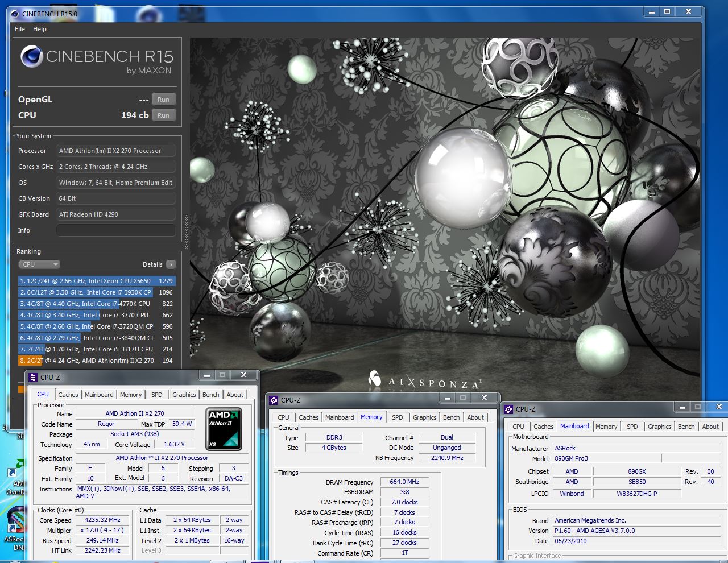Image resolution: width=728 pixels, height=563 pixels.
Task: Click the CPU-Z icon of the mainboard window
Action: (x=508, y=409)
